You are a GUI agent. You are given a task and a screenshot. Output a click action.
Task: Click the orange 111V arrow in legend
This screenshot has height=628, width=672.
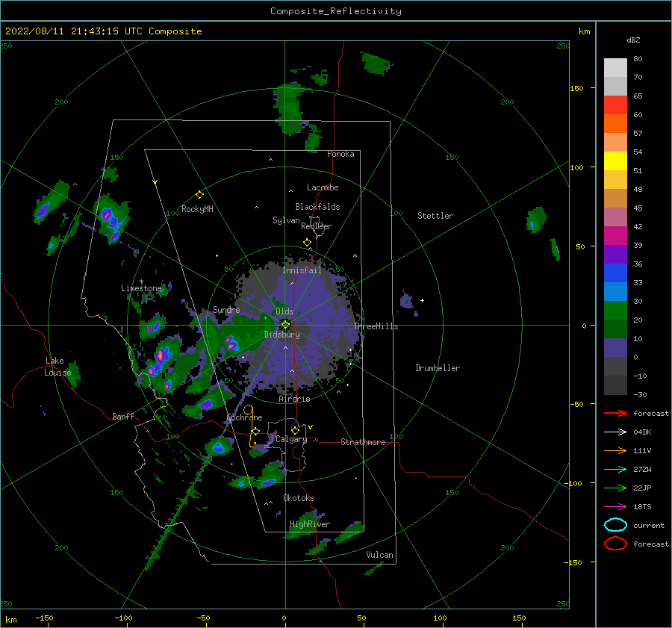pyautogui.click(x=615, y=450)
